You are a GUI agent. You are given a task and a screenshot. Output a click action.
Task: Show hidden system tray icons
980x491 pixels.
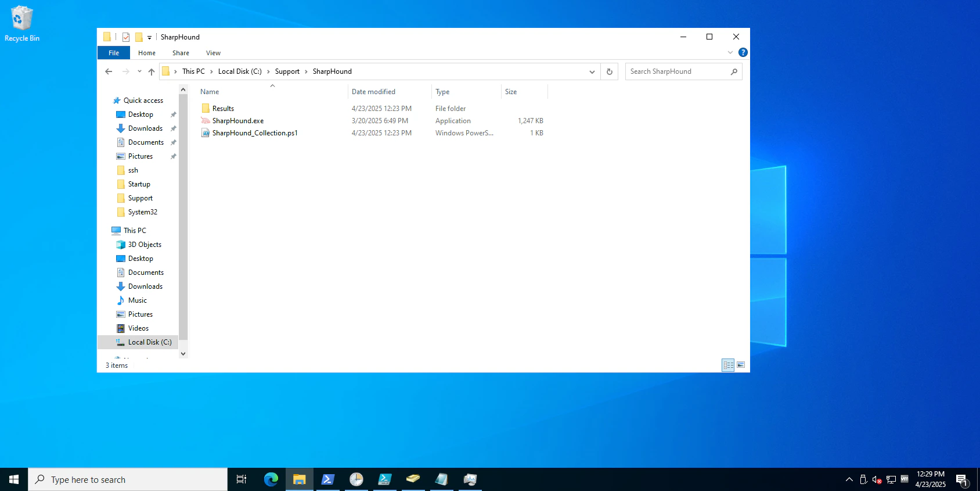click(849, 479)
